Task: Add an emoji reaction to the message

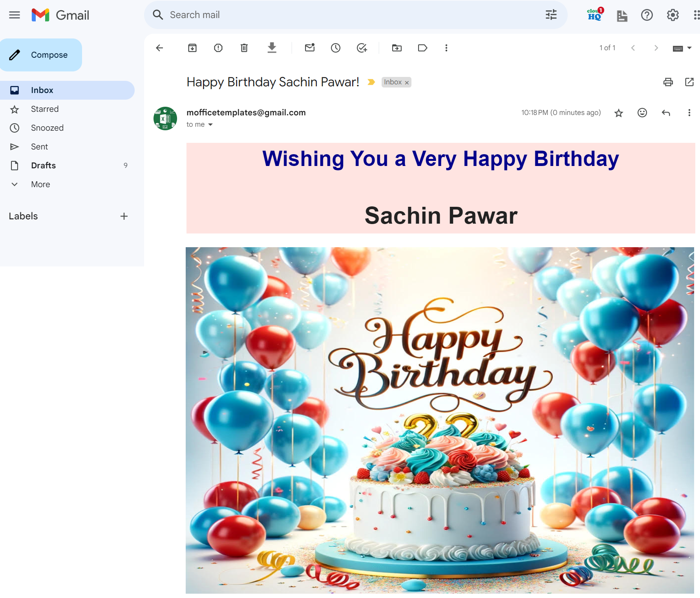Action: click(642, 113)
